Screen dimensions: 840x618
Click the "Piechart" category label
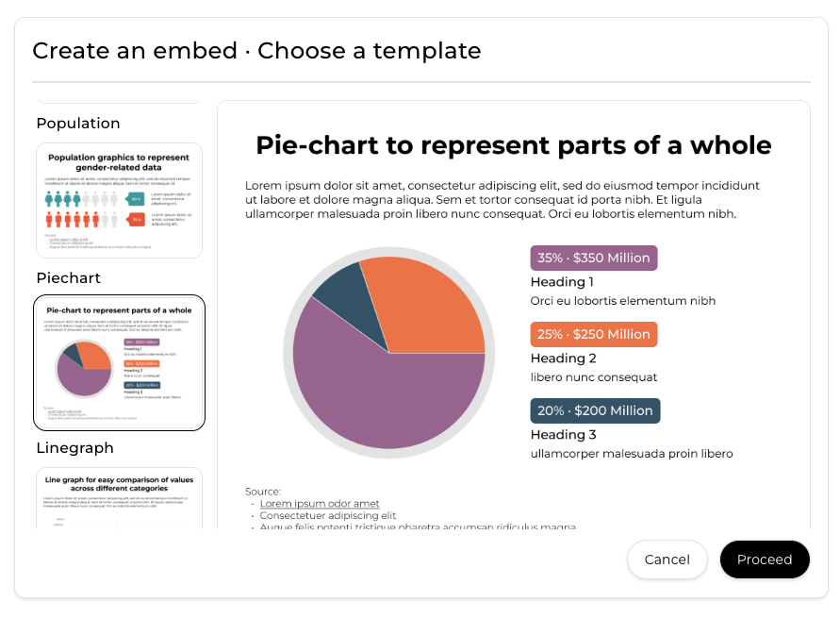pos(68,278)
